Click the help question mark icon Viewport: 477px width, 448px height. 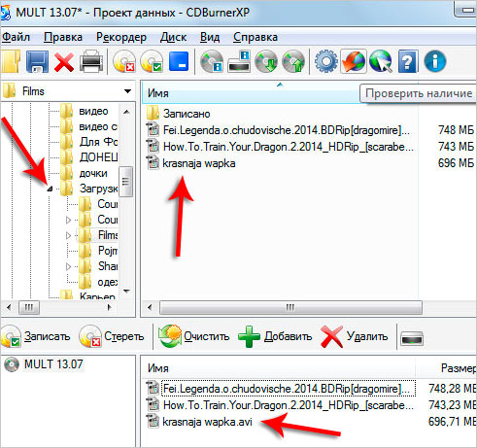(408, 61)
